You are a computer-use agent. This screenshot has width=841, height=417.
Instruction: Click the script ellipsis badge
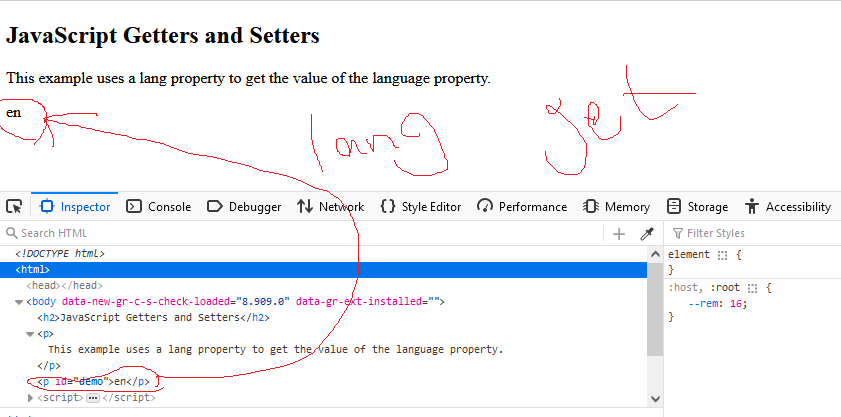coord(92,398)
